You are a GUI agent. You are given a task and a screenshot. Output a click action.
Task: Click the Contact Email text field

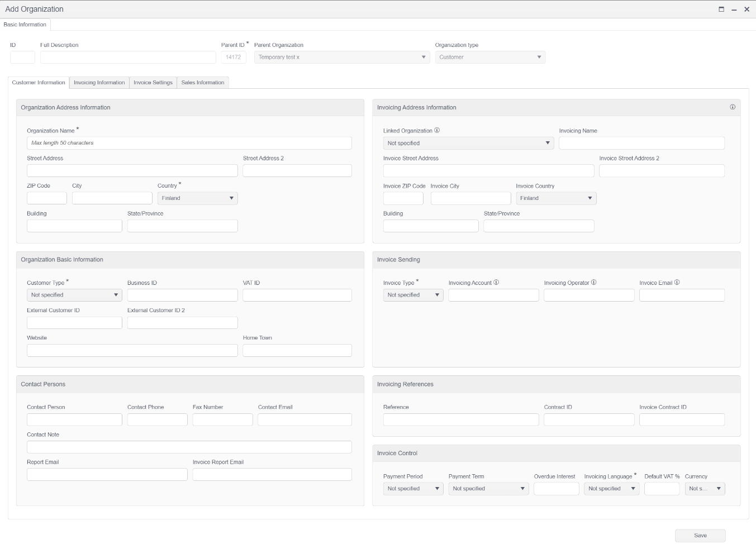tap(305, 419)
